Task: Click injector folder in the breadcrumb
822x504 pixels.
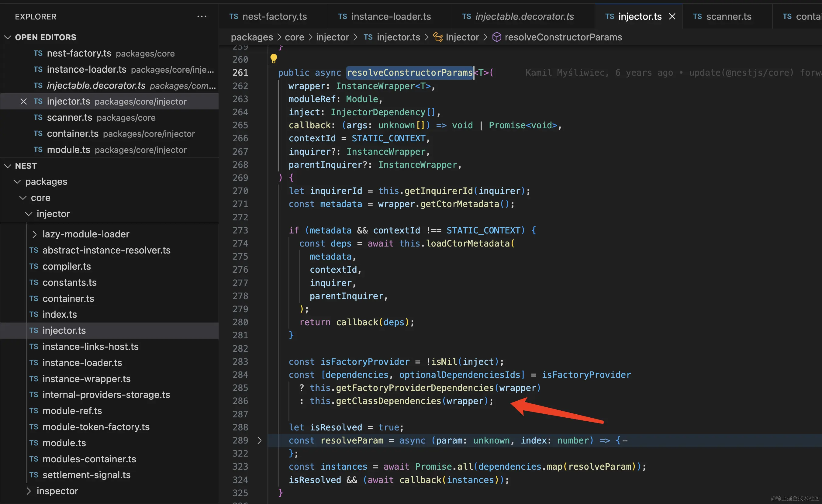Action: coord(332,37)
